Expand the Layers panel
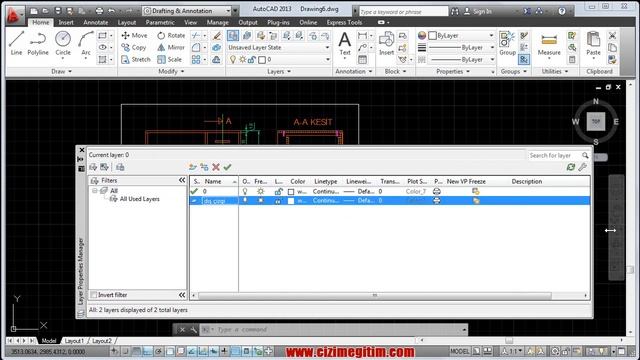640x360 pixels. click(279, 71)
